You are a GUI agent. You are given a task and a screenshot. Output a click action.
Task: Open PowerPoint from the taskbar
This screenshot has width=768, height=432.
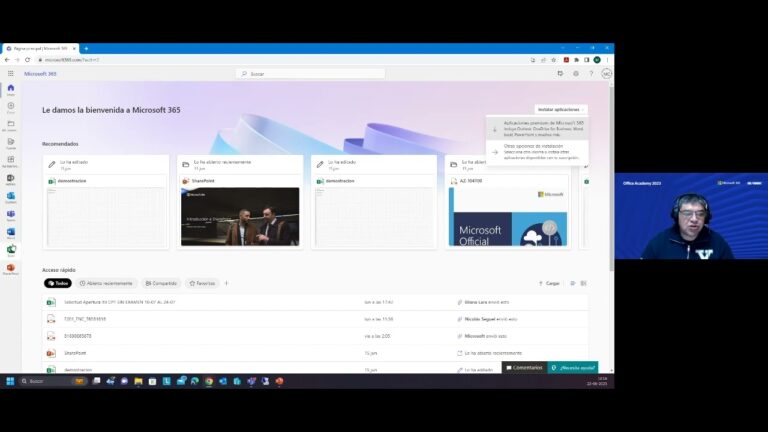click(279, 381)
